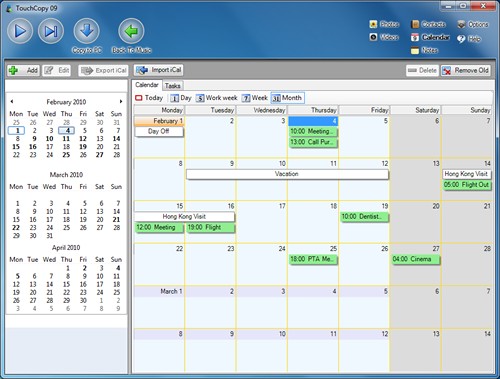The image size is (500, 379).
Task: Click the Import iCal button
Action: [159, 70]
